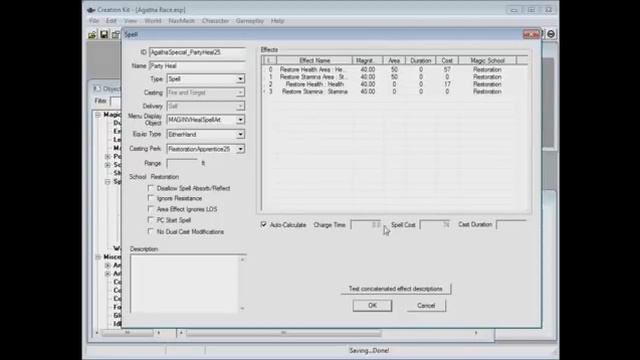This screenshot has width=640, height=360.
Task: Select Restore Health Area effect row
Action: point(394,70)
